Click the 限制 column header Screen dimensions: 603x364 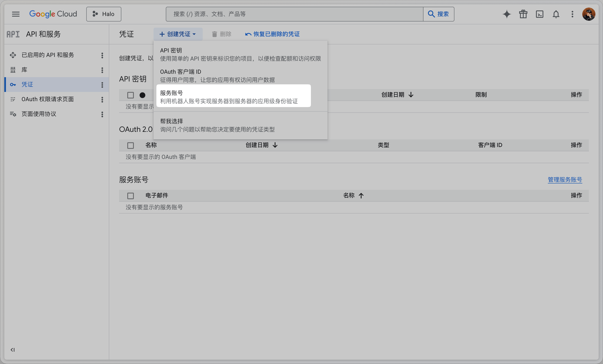click(x=481, y=95)
